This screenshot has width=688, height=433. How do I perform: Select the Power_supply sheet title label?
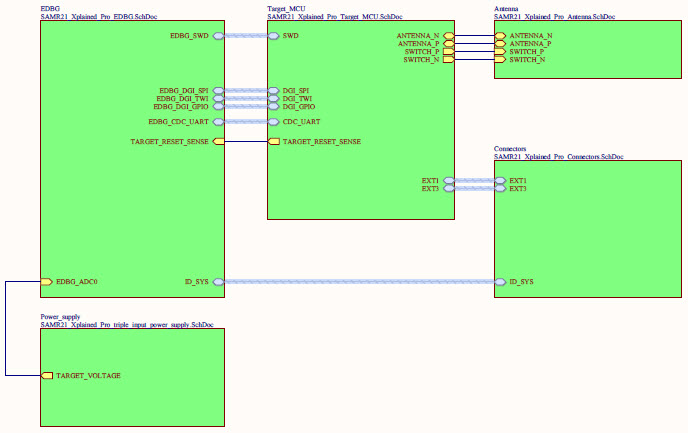(x=60, y=316)
